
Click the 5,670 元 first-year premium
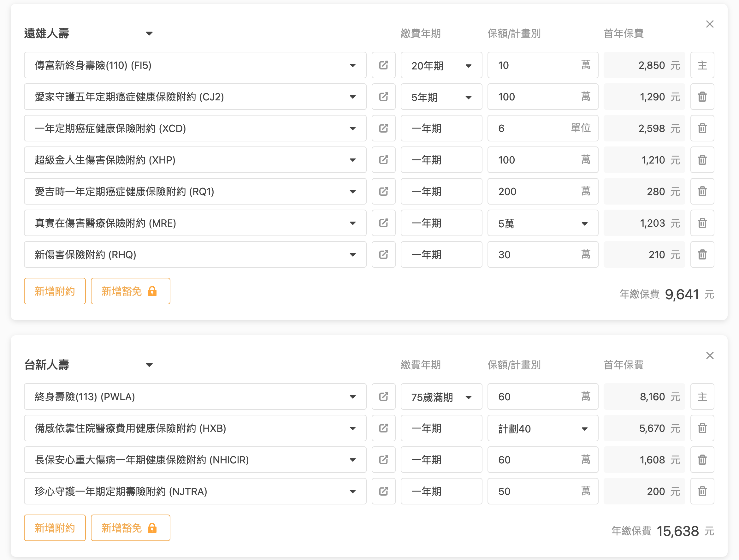[644, 428]
